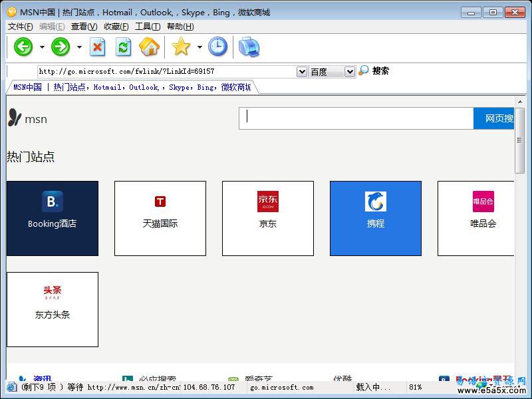The width and height of the screenshot is (532, 399).
Task: Open the 唯品会 tile label
Action: tap(483, 223)
